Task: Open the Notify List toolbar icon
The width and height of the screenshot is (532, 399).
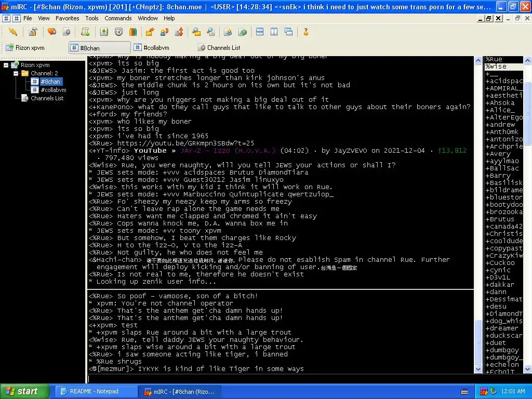Action: [228, 32]
